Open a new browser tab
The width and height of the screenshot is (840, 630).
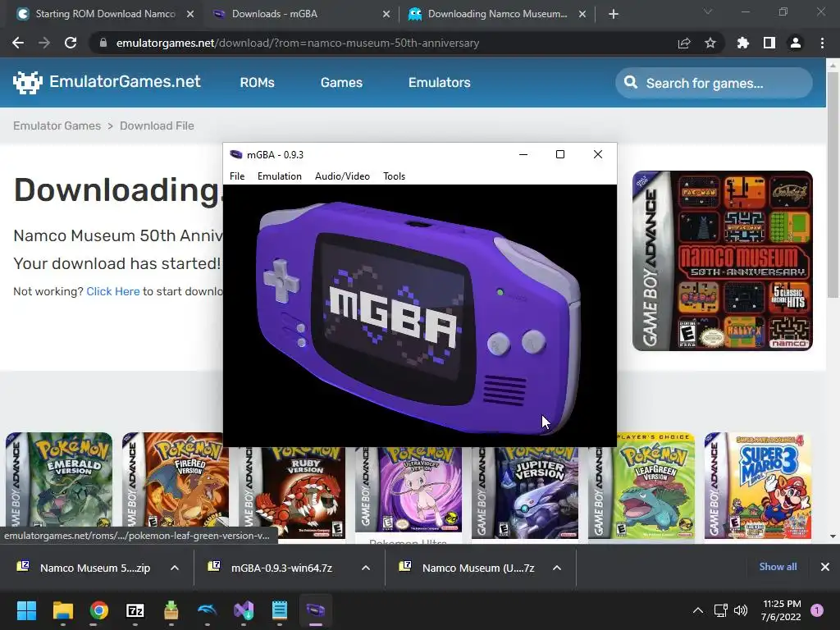[x=614, y=15]
